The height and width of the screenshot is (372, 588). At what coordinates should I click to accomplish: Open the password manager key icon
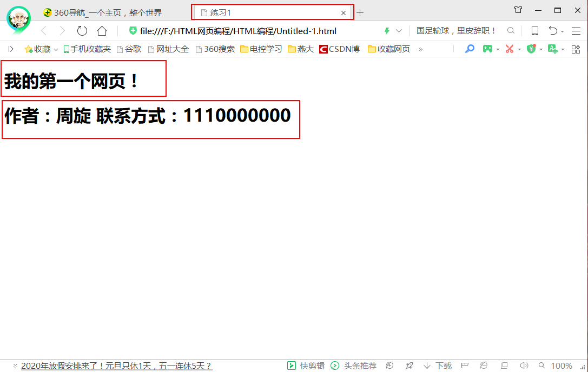pyautogui.click(x=470, y=49)
